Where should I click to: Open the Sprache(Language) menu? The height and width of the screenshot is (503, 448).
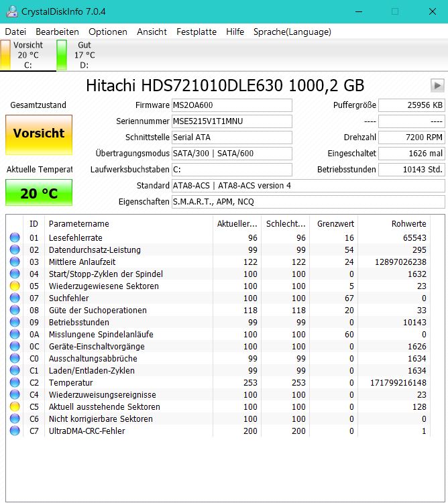[x=292, y=32]
